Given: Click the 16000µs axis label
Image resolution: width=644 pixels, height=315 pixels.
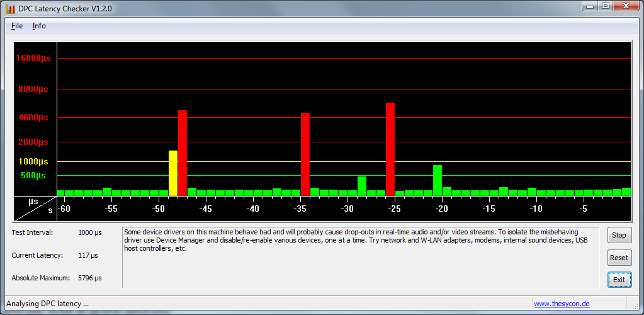Looking at the screenshot, I should (x=33, y=59).
